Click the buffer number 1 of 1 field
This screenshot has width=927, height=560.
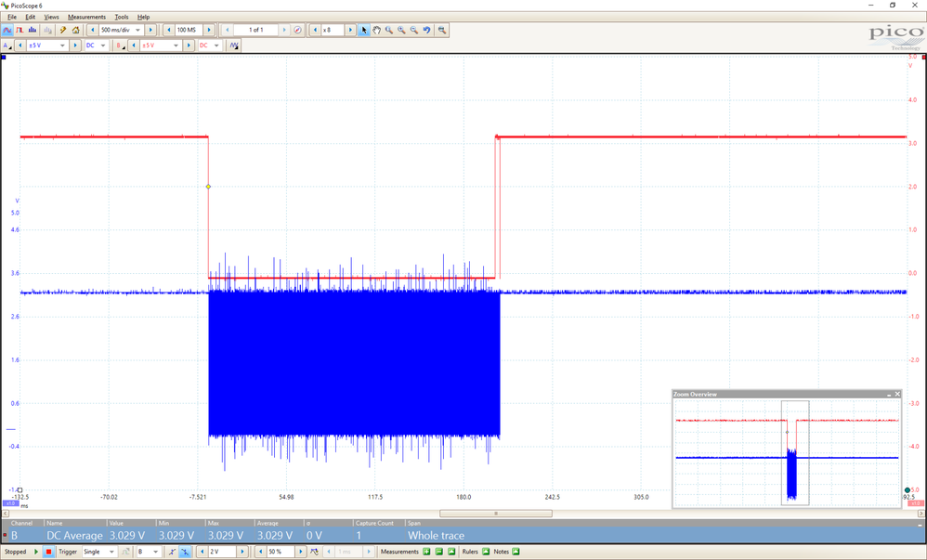tap(255, 30)
